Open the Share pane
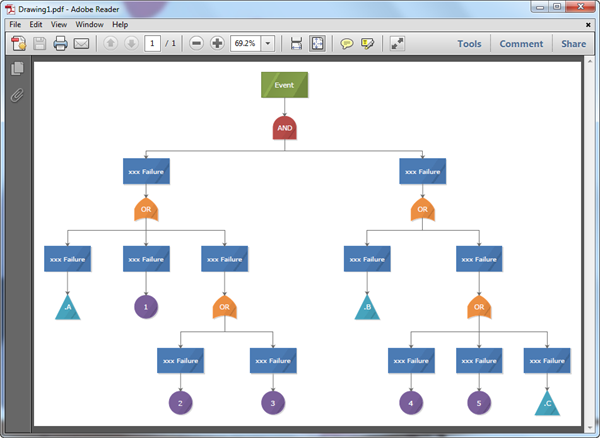Image resolution: width=600 pixels, height=438 pixels. pos(574,44)
